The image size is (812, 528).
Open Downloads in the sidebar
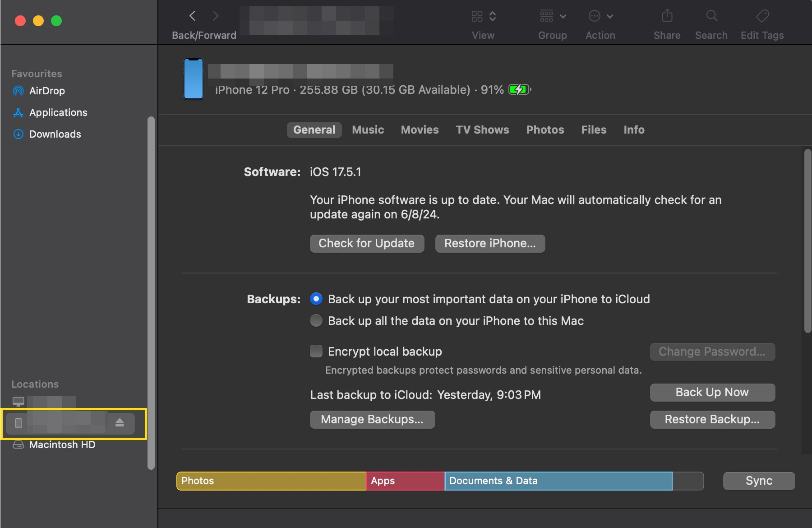pyautogui.click(x=55, y=134)
